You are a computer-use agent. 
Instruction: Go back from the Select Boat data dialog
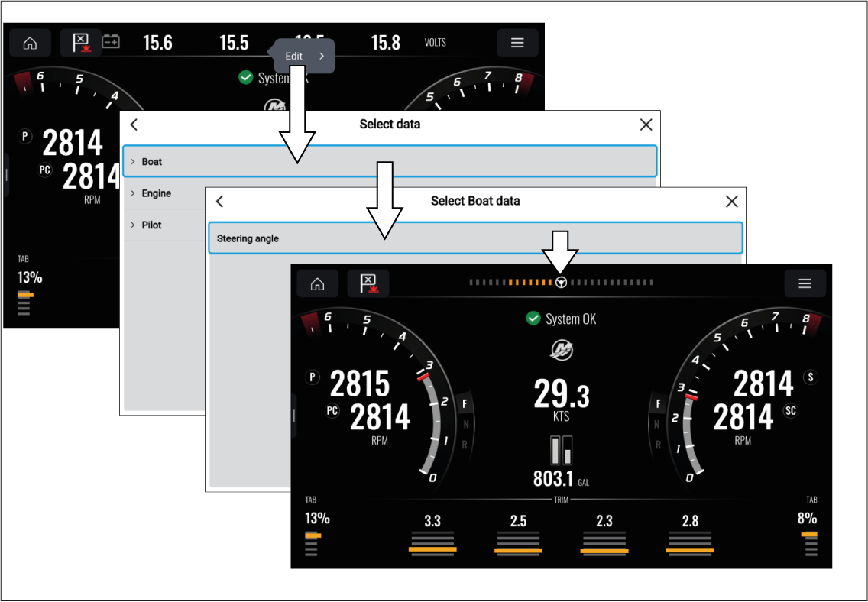pos(220,201)
